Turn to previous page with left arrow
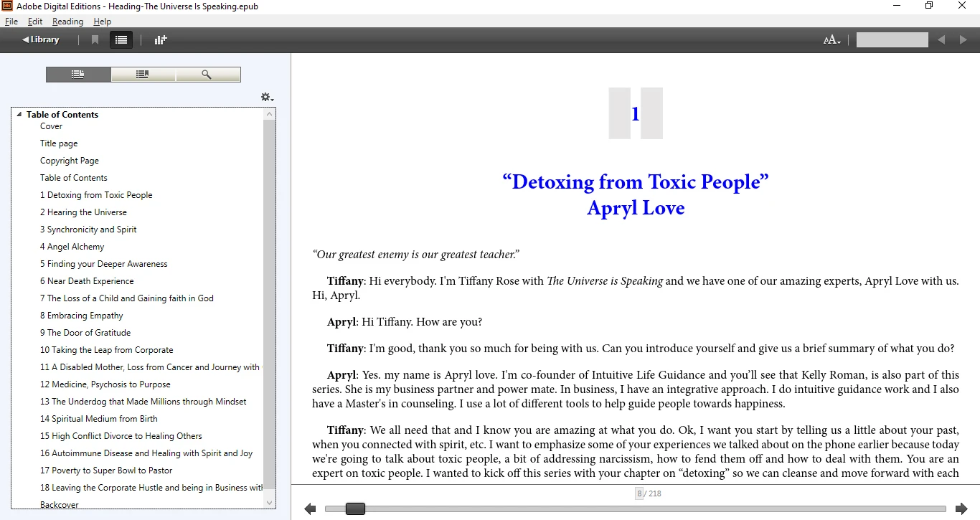The width and height of the screenshot is (980, 520). click(310, 509)
